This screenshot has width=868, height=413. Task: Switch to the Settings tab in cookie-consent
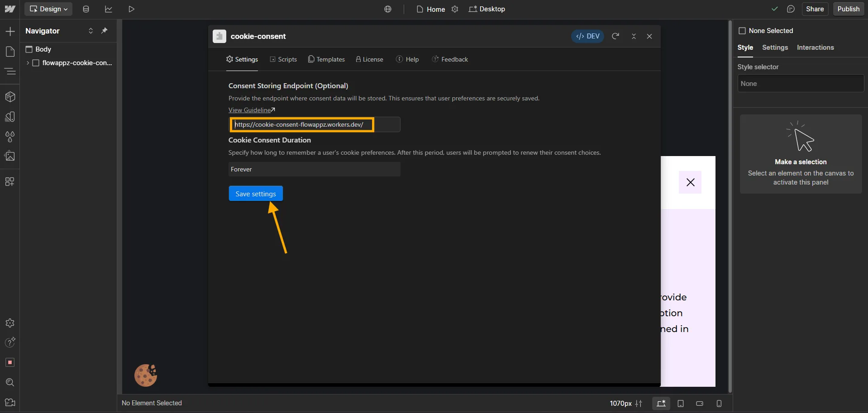pyautogui.click(x=242, y=59)
